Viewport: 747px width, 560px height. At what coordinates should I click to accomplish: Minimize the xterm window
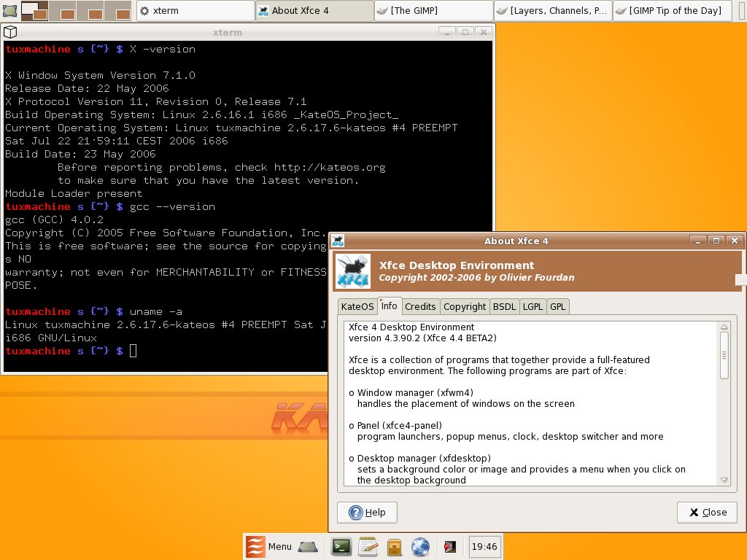tap(447, 32)
